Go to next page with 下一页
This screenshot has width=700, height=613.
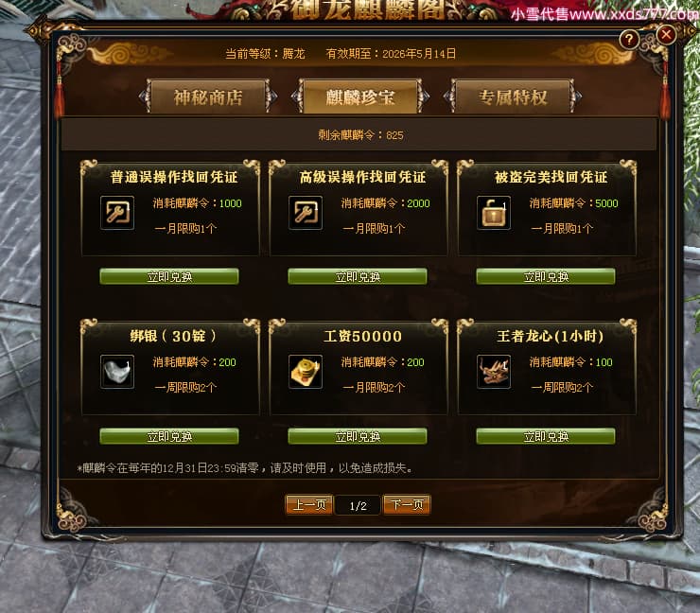407,505
